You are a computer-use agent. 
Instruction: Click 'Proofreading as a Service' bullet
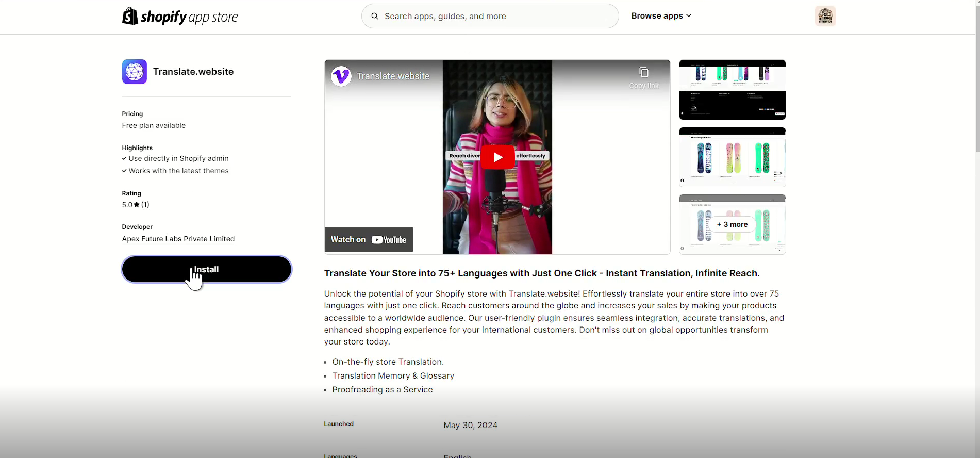(x=383, y=390)
